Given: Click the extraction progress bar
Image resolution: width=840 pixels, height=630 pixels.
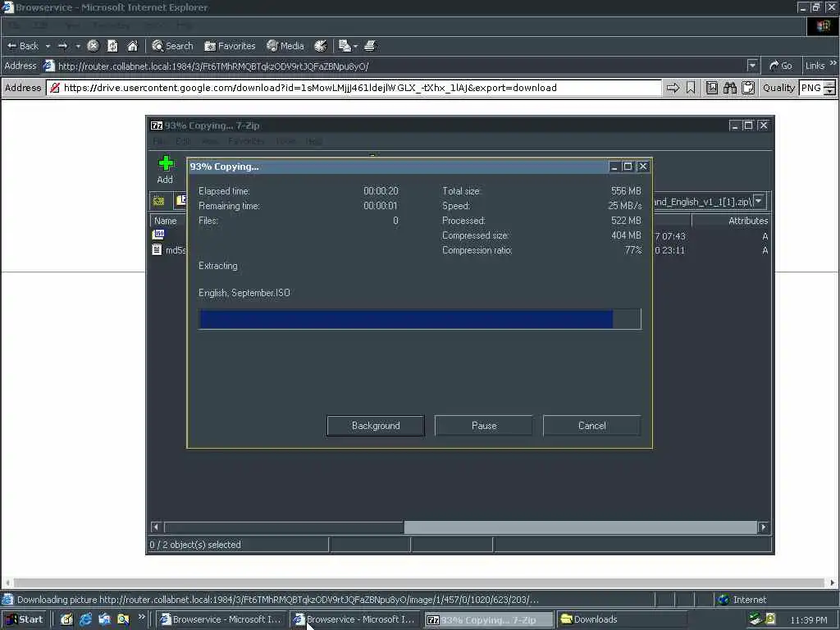Looking at the screenshot, I should 419,319.
